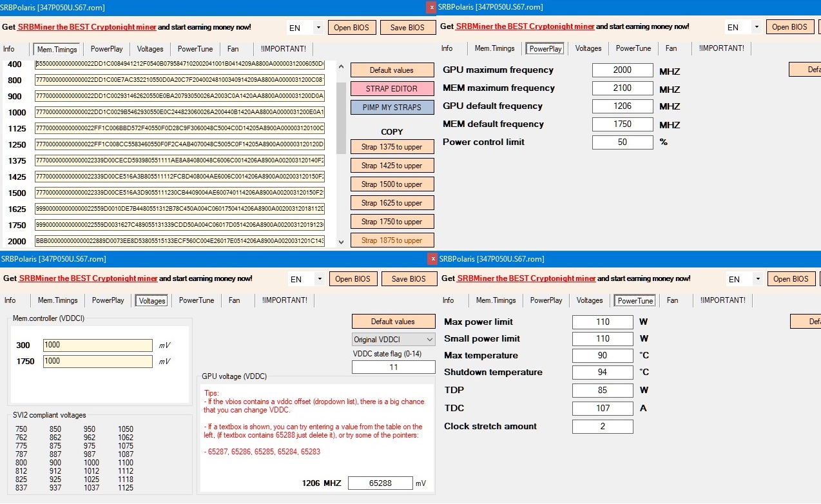
Task: Click the 300 VDDCI voltage field
Action: [x=98, y=345]
